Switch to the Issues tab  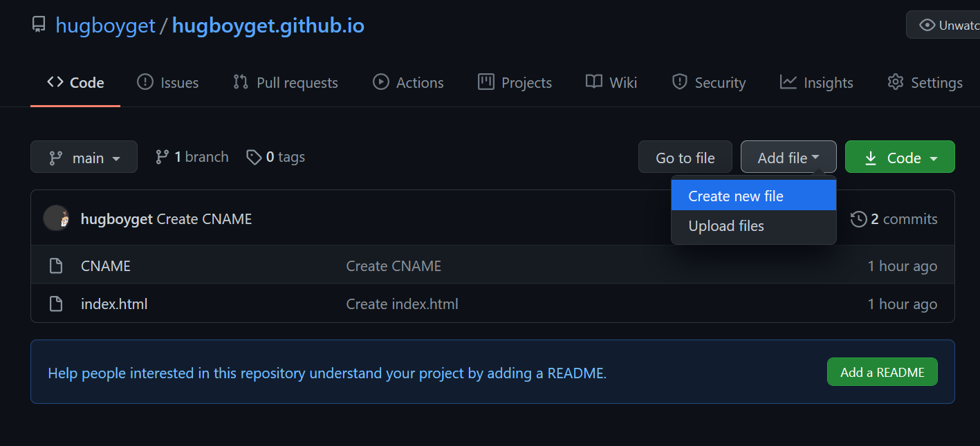click(168, 82)
